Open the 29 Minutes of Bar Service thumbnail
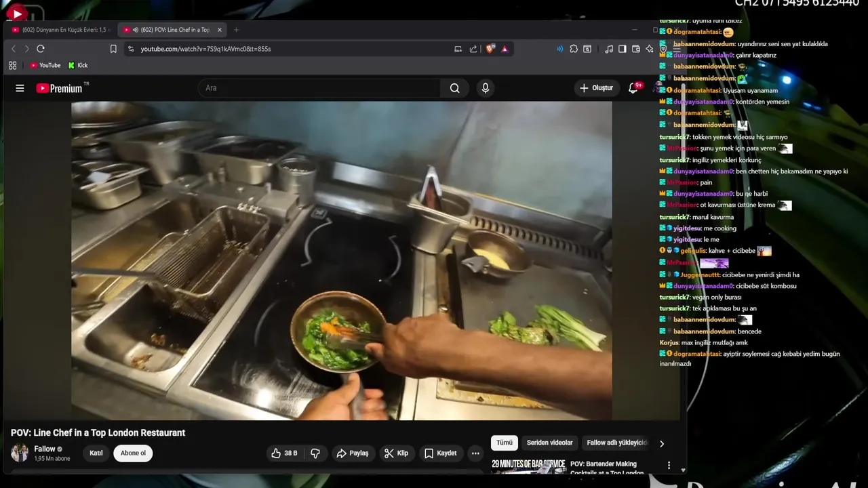This screenshot has width=868, height=488. (x=528, y=466)
